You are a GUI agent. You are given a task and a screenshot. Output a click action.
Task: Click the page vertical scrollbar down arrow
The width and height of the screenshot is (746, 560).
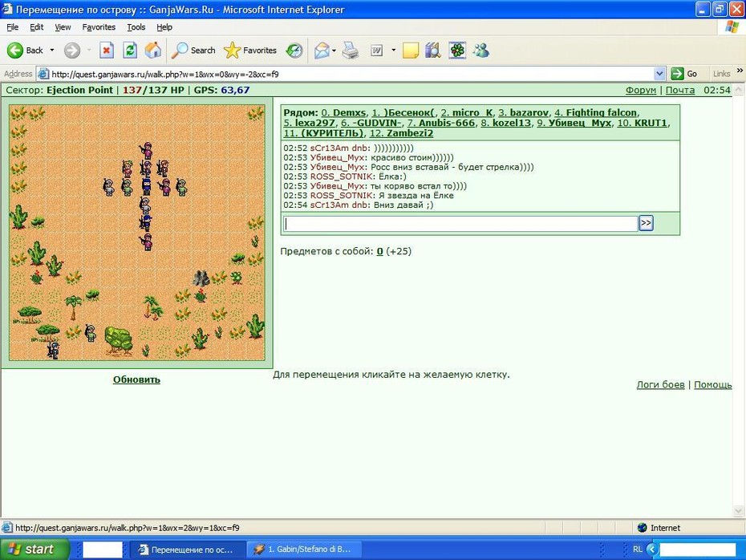point(739,512)
